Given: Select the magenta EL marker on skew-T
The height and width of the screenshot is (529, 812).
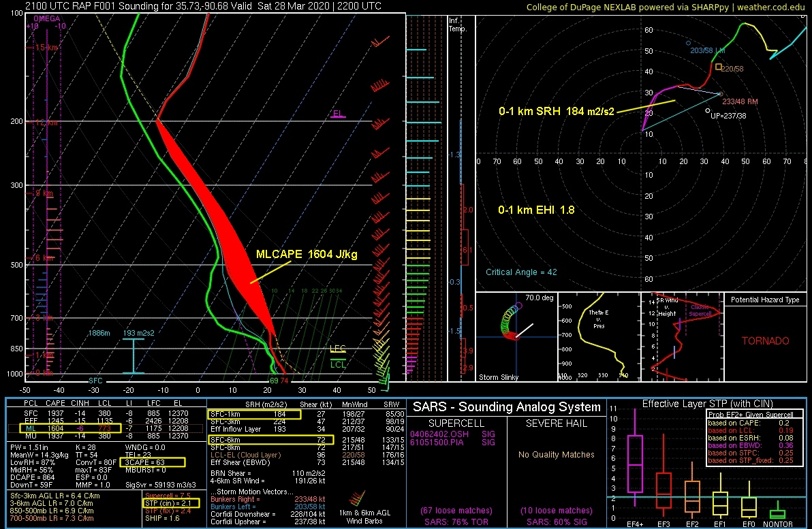Looking at the screenshot, I should pyautogui.click(x=338, y=114).
